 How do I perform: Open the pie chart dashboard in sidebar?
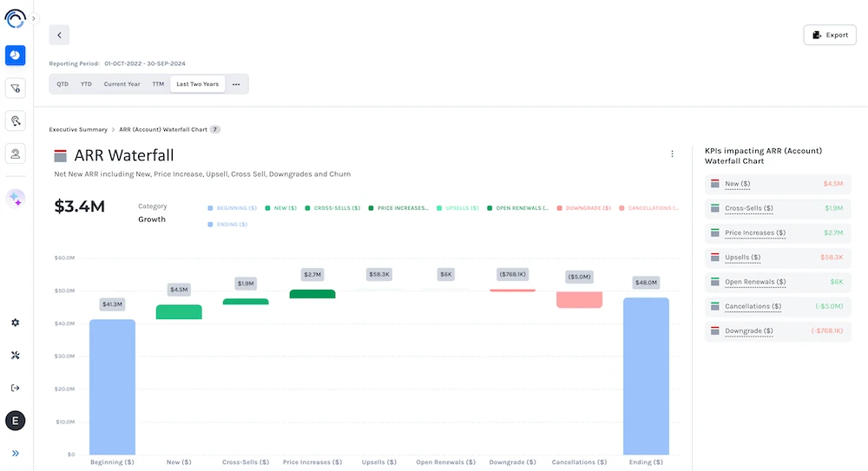point(15,56)
